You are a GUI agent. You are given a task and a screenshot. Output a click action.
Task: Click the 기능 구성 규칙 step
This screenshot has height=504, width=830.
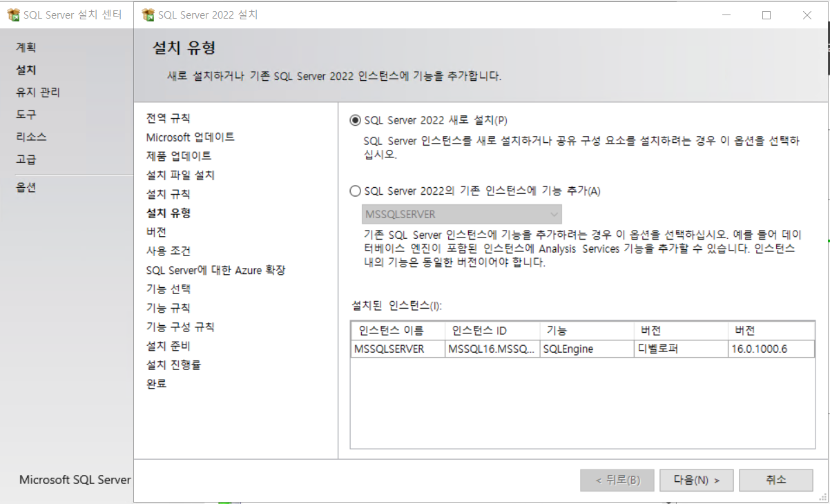pyautogui.click(x=180, y=327)
